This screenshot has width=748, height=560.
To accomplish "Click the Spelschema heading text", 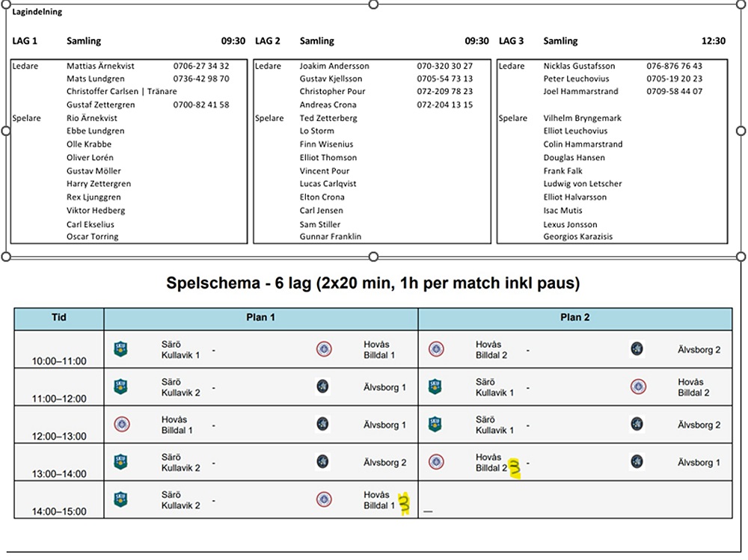I will click(x=373, y=283).
